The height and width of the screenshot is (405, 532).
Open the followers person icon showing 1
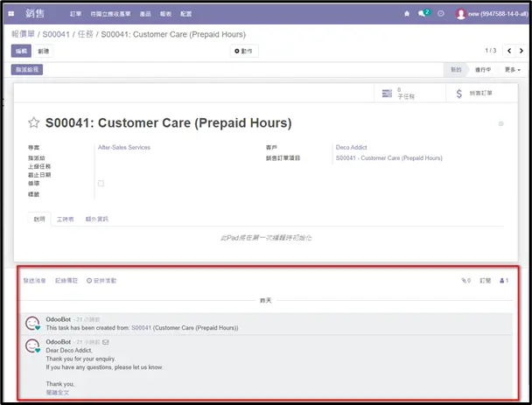[504, 281]
